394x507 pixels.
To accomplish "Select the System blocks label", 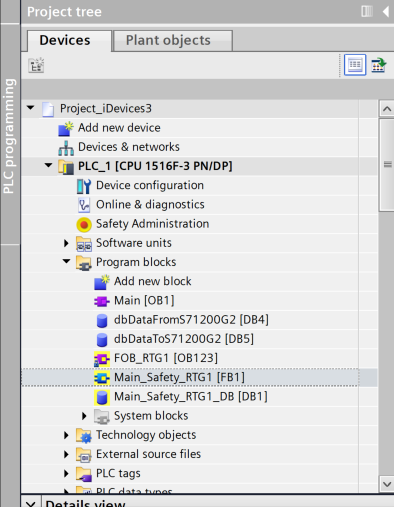I will pyautogui.click(x=151, y=416).
